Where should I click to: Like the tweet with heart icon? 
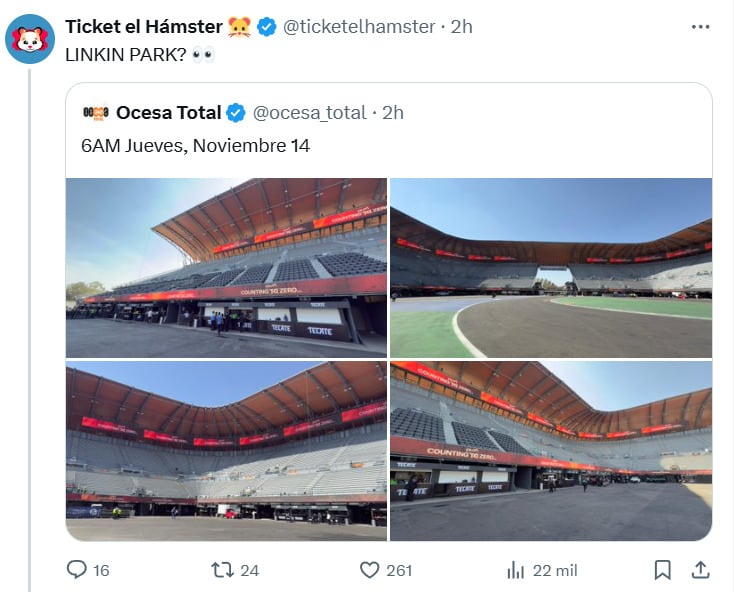tap(370, 570)
